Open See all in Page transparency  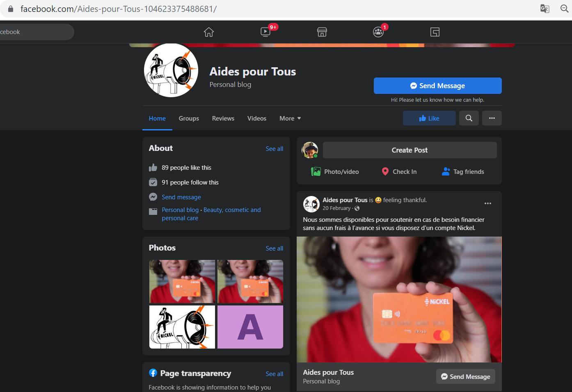click(x=275, y=374)
